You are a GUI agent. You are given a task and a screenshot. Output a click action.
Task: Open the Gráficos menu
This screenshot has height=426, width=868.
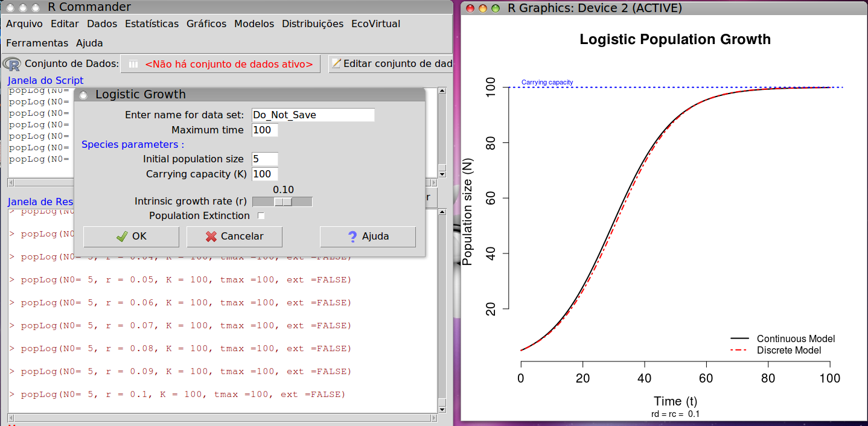206,24
